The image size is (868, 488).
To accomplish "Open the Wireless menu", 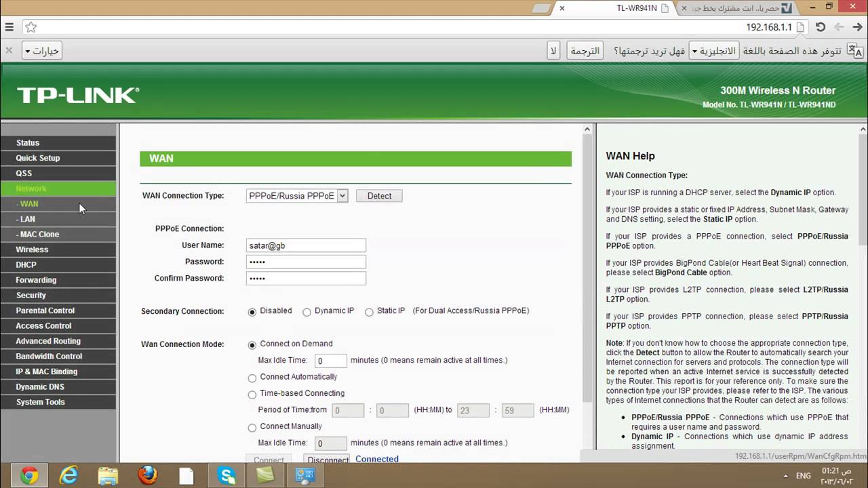I will [58, 249].
